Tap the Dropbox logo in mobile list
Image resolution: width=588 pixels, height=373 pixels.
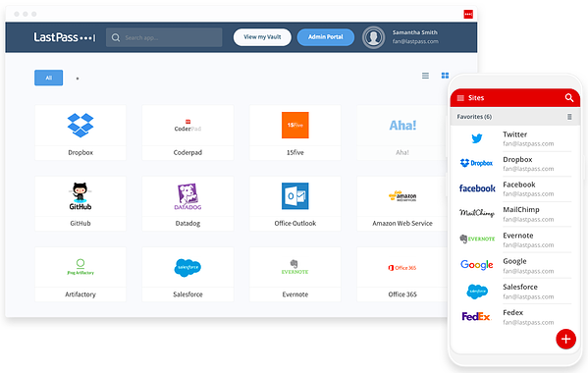476,163
